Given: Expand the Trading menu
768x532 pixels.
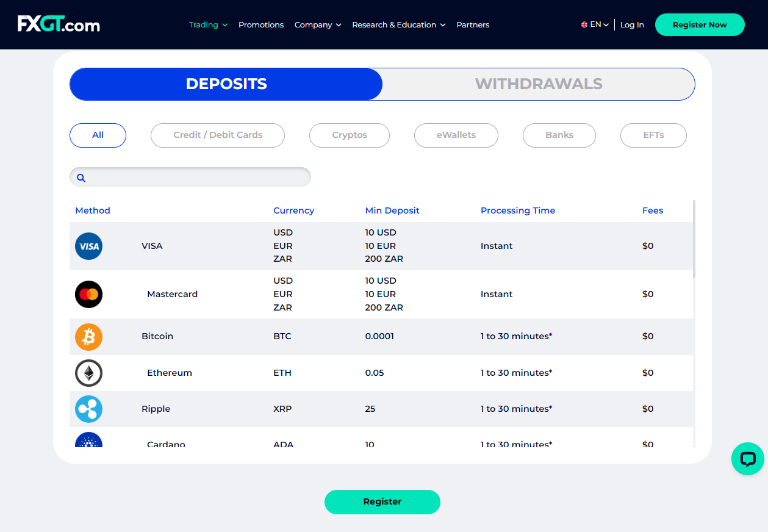Looking at the screenshot, I should click(208, 24).
